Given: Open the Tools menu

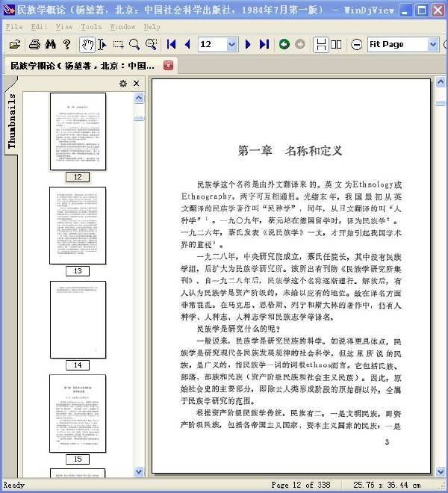Looking at the screenshot, I should 91,27.
